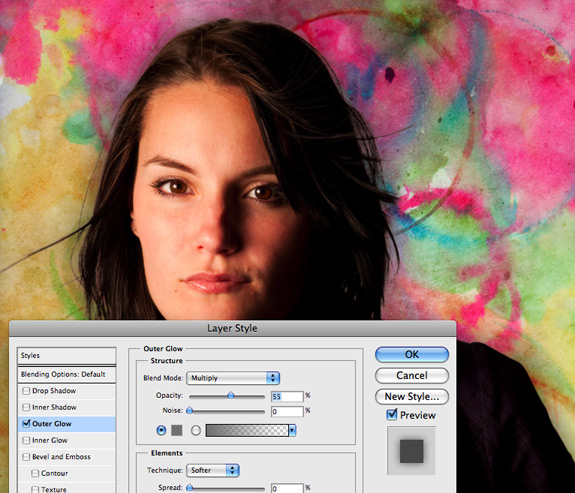The height and width of the screenshot is (493, 575).
Task: Open the Blend Mode dropdown
Action: pos(233,378)
